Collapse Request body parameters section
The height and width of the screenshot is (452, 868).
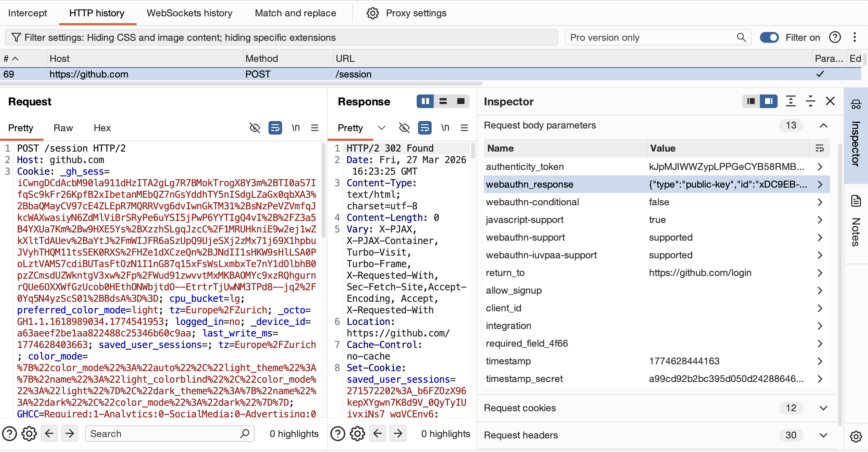(823, 125)
